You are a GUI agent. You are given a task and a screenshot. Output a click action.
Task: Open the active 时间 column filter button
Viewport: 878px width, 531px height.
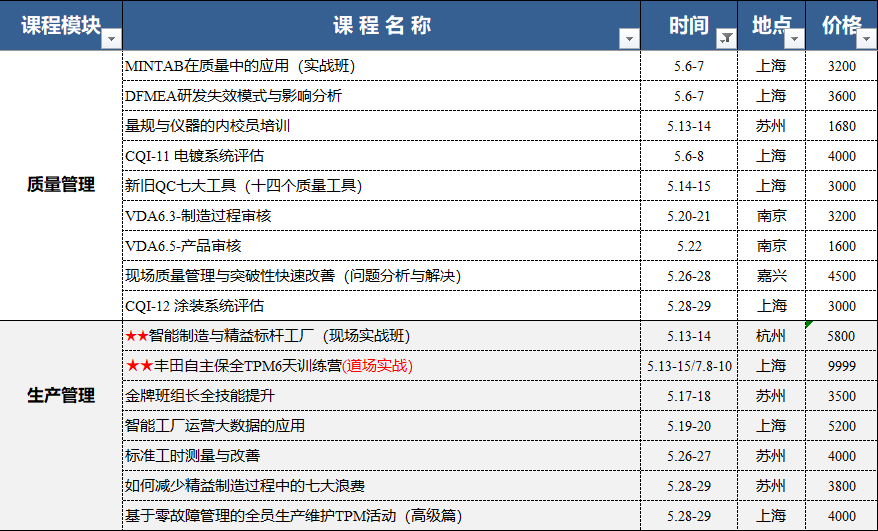(726, 39)
